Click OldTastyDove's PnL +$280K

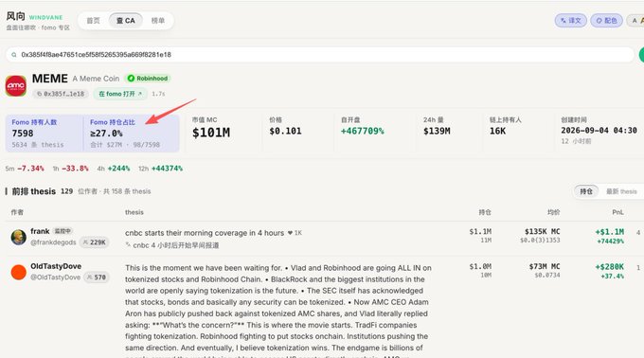point(610,267)
